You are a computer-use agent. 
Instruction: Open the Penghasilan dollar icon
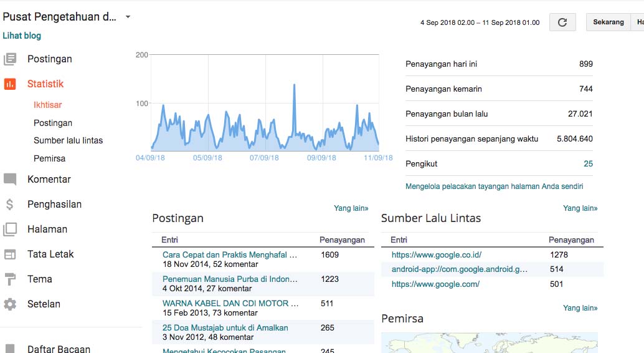tap(10, 205)
